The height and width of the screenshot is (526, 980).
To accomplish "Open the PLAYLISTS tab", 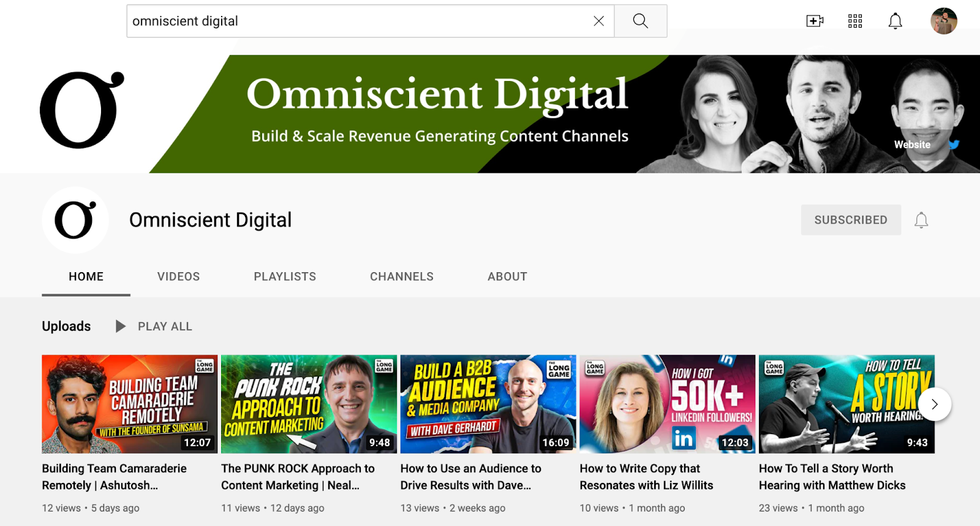I will [285, 276].
